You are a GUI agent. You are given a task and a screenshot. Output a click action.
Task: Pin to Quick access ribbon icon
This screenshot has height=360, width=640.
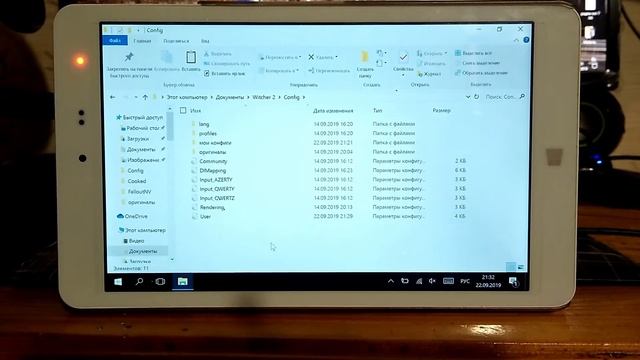129,57
